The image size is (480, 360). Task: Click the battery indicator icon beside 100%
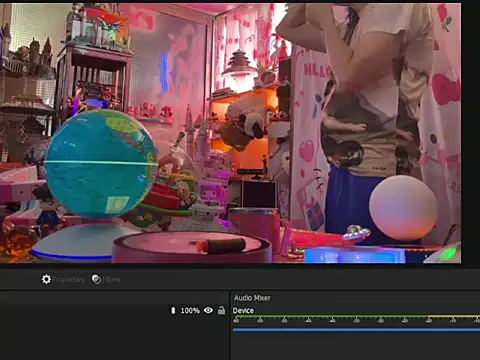(x=173, y=311)
